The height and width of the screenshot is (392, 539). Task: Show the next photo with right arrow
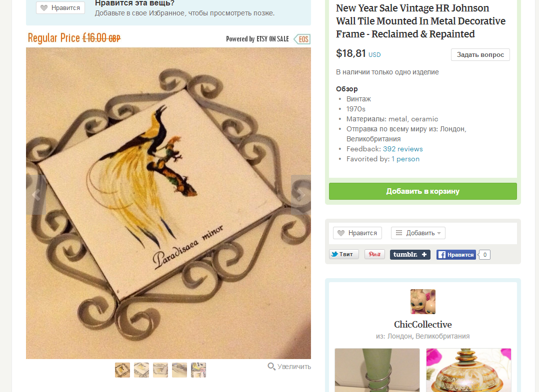tap(301, 195)
